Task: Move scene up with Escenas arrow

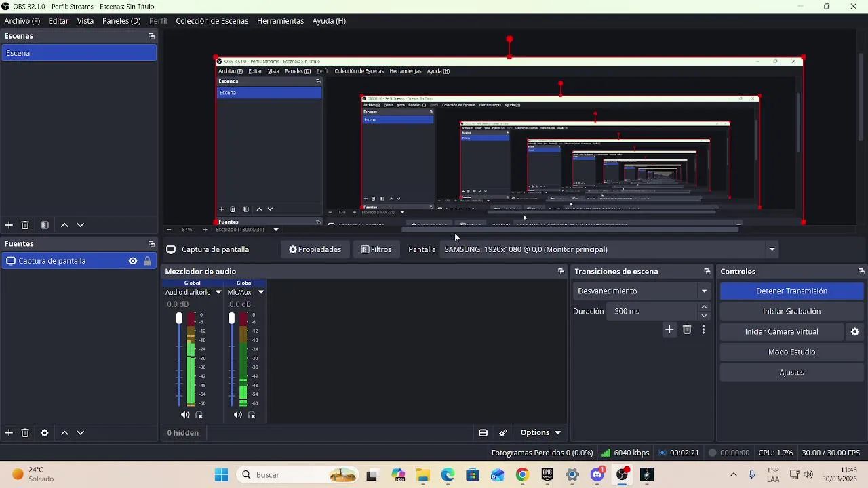Action: (x=64, y=225)
